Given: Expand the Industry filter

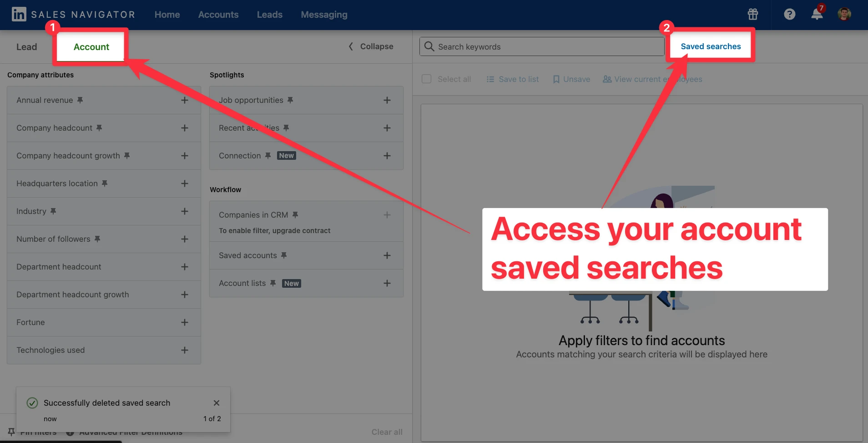Looking at the screenshot, I should (x=184, y=211).
